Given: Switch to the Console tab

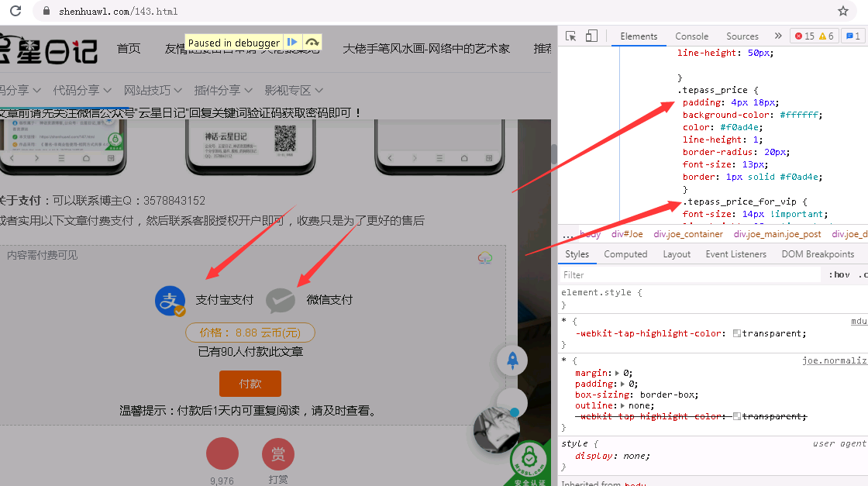Looking at the screenshot, I should pyautogui.click(x=691, y=36).
